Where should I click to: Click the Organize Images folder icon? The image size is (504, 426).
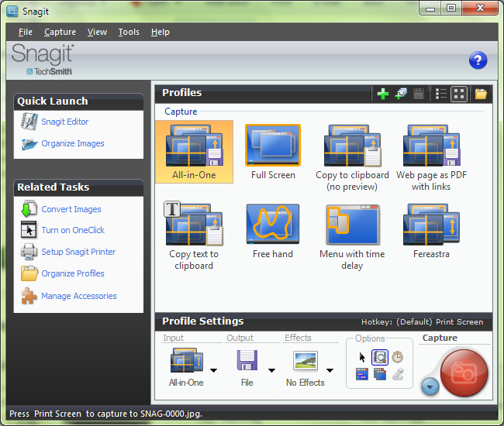point(29,144)
